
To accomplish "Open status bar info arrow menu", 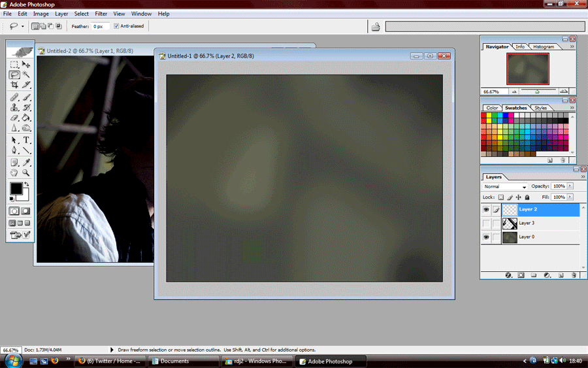I will (111, 350).
